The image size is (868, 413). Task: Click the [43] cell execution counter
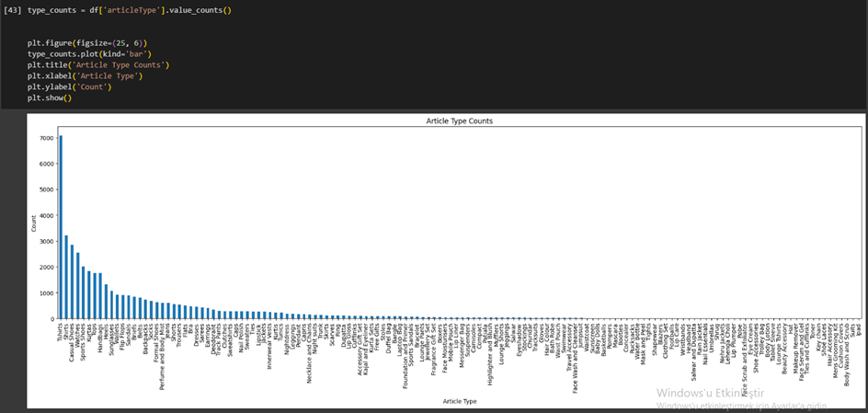pyautogui.click(x=13, y=10)
